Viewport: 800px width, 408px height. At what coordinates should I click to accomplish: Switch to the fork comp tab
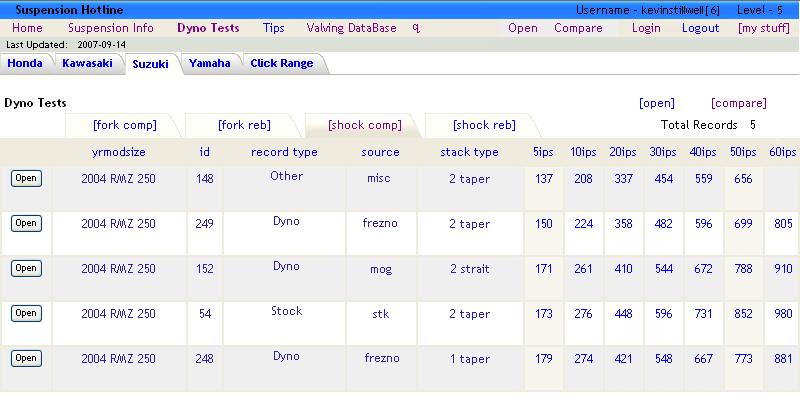coord(124,125)
